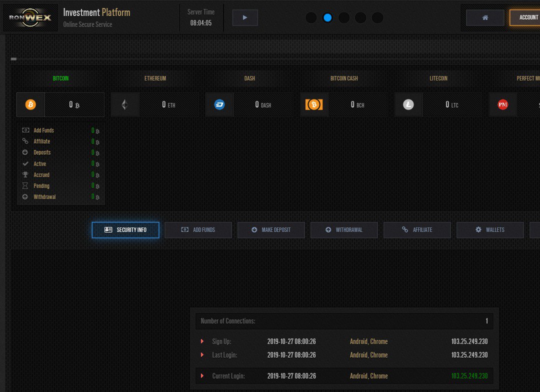Click the chain icon on Affiliate button
540x392 pixels.
point(405,229)
